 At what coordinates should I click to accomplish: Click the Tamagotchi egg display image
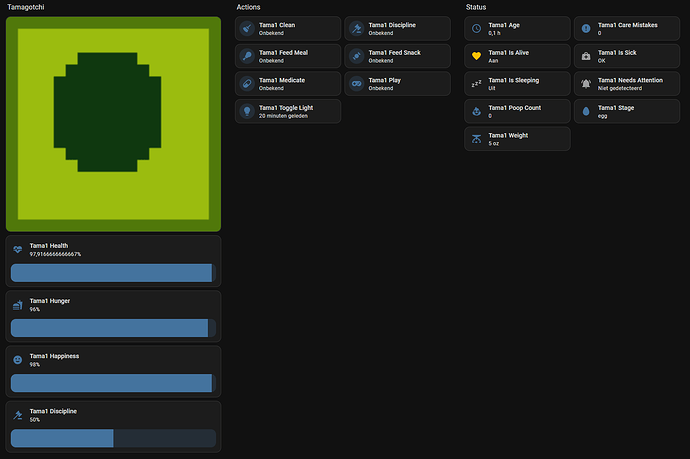[x=114, y=124]
